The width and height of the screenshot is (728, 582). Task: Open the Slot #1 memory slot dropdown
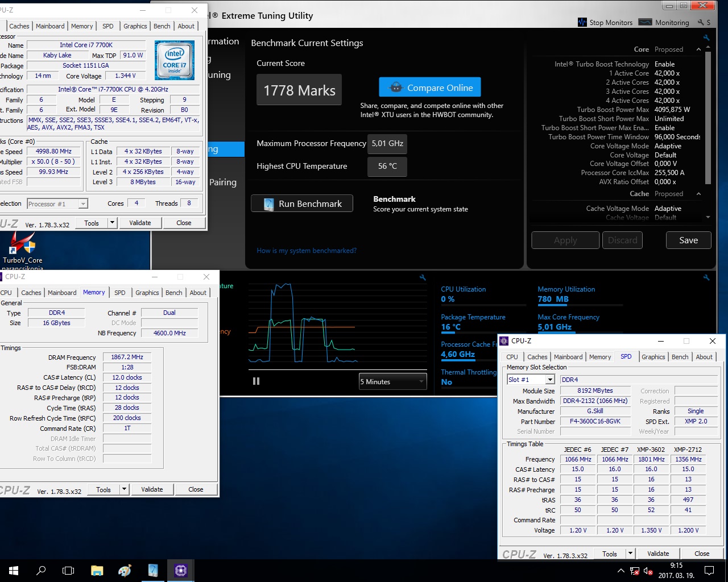531,379
